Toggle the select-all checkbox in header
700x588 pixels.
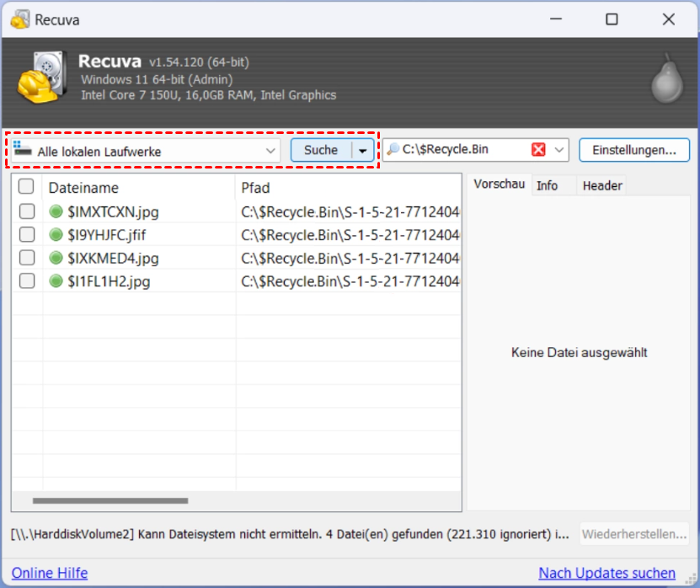pos(26,186)
